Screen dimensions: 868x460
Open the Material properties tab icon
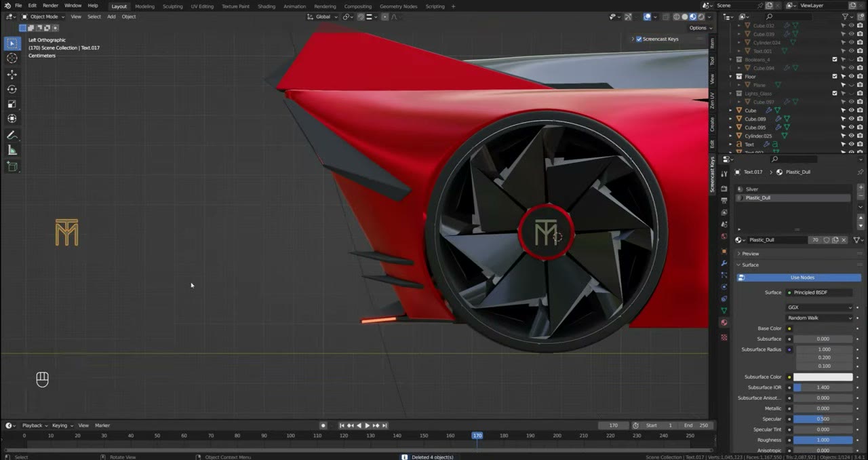[724, 323]
